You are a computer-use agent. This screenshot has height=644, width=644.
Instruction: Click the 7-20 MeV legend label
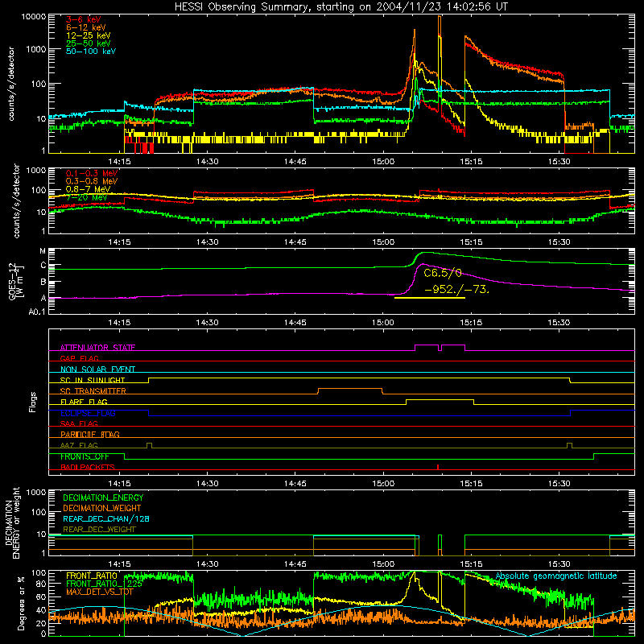pos(87,197)
